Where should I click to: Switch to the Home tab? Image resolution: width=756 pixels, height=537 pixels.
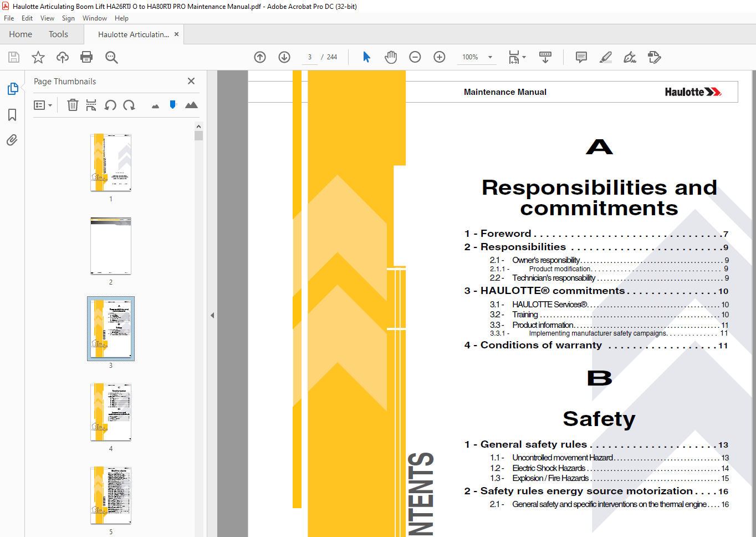coord(21,34)
